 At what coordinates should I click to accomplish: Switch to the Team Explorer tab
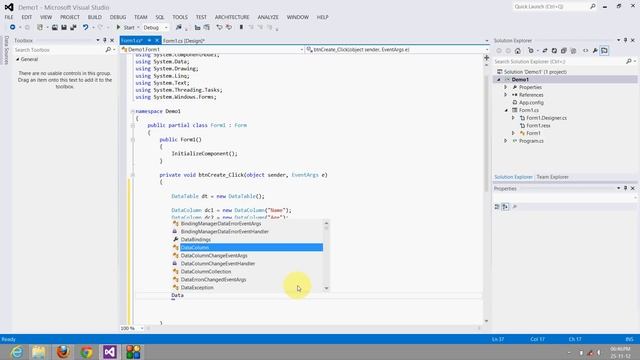tap(552, 177)
